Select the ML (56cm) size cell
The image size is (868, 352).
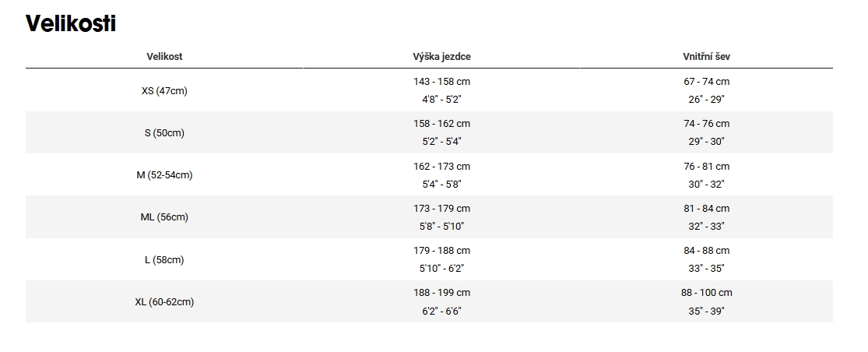[x=164, y=217]
